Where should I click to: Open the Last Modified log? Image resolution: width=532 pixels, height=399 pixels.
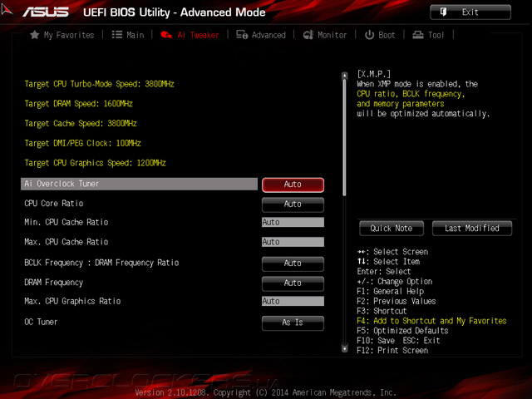(472, 229)
